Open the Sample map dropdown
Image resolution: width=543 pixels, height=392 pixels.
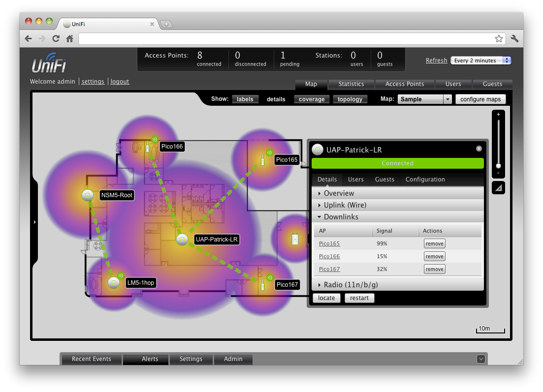tap(424, 99)
